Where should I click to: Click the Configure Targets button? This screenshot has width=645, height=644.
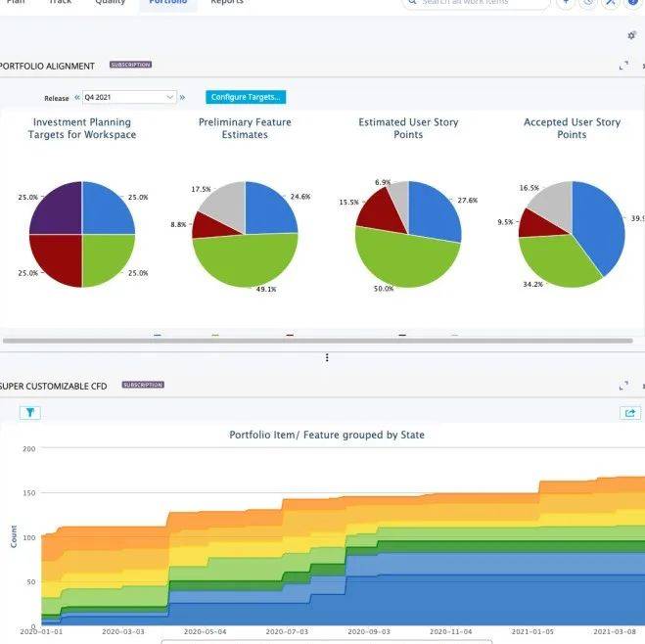(x=246, y=97)
